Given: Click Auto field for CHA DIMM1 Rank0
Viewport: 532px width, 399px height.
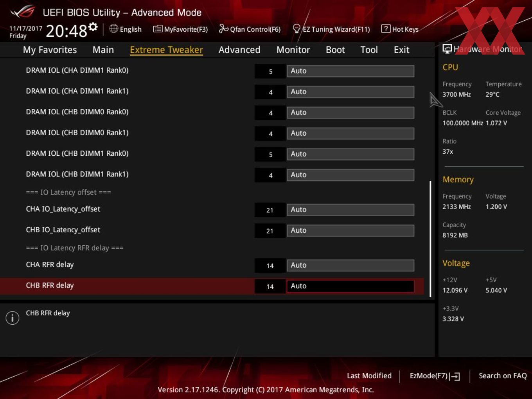Looking at the screenshot, I should pyautogui.click(x=350, y=71).
